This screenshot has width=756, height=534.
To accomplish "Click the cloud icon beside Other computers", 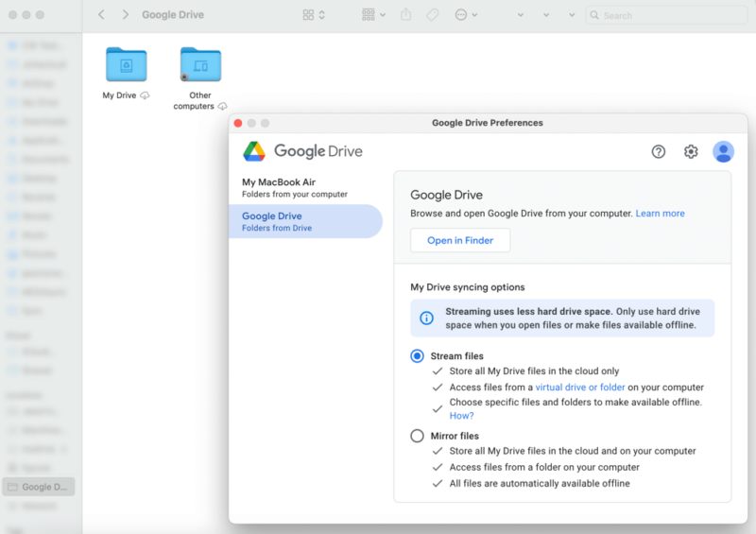I will [x=222, y=106].
